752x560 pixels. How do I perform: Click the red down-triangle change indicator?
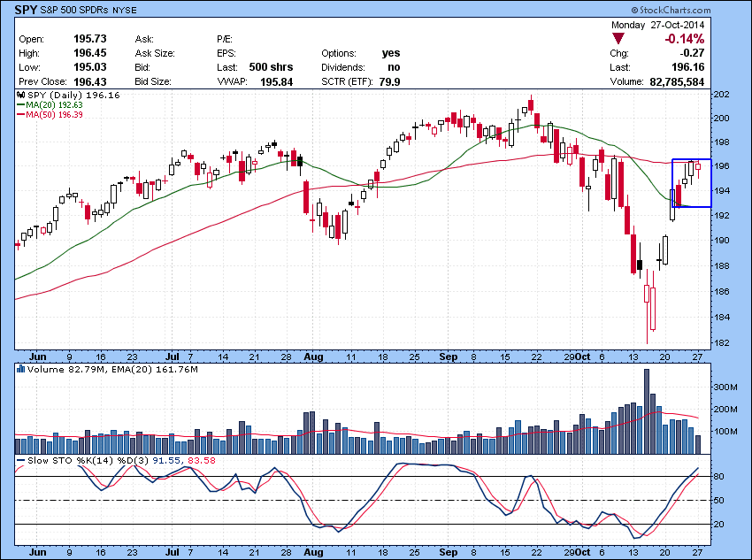[618, 39]
